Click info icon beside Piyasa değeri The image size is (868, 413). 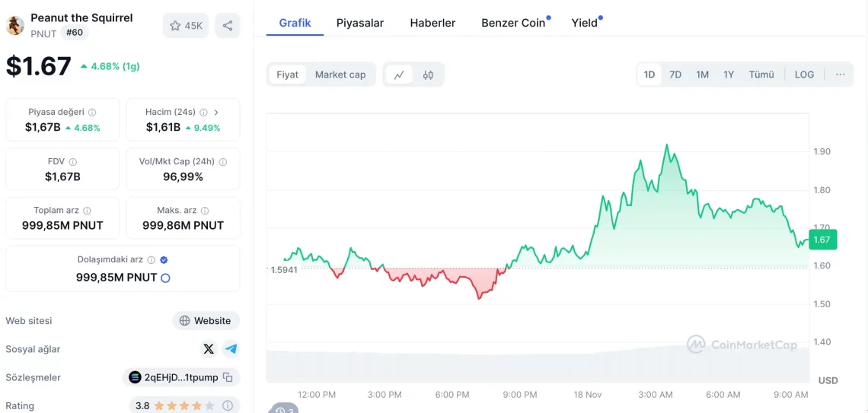92,112
